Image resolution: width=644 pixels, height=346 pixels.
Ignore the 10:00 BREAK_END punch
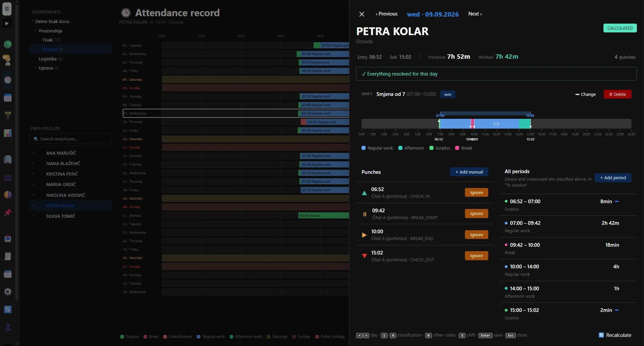pos(476,235)
